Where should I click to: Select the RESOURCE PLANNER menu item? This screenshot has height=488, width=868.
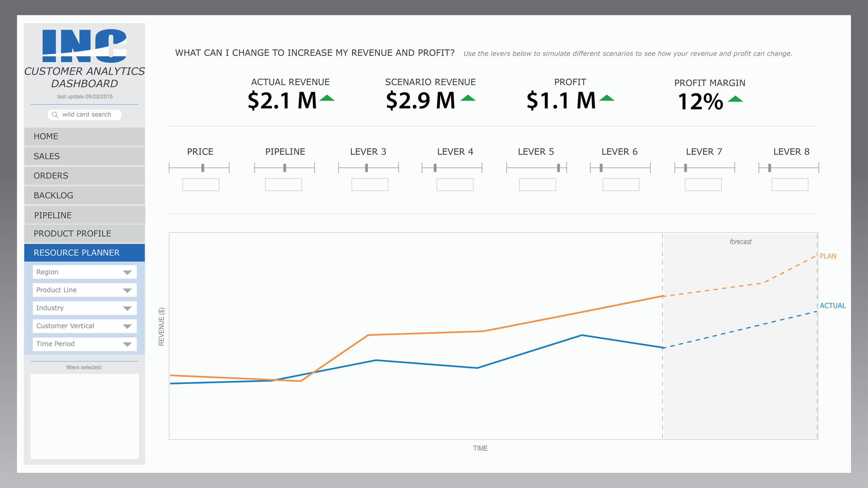pos(84,253)
